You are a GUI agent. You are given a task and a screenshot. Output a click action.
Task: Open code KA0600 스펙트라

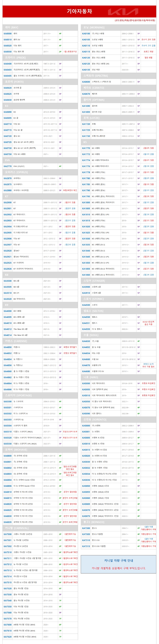pos(86,82)
